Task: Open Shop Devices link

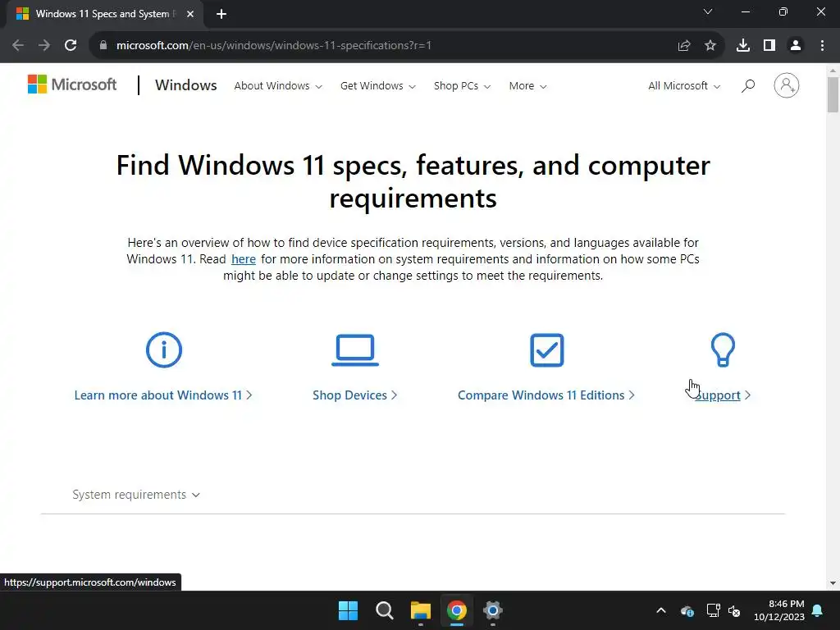Action: 354,395
